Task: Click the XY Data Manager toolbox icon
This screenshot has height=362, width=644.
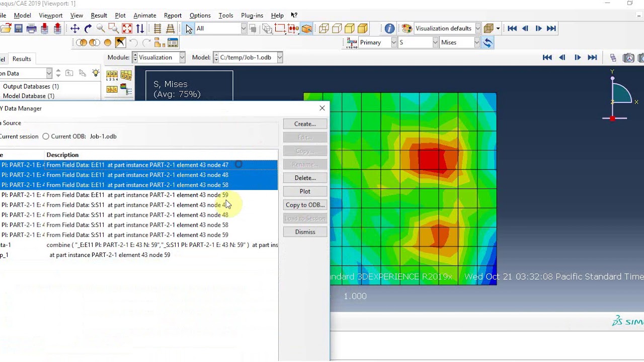Action: (126, 75)
